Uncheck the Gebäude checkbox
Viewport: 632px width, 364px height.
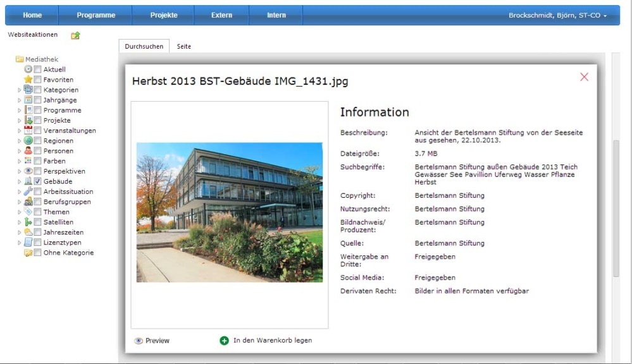click(37, 181)
